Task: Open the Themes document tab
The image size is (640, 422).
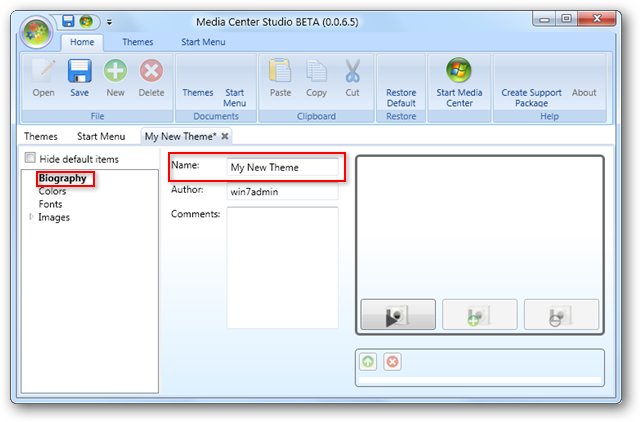Action: click(x=41, y=136)
